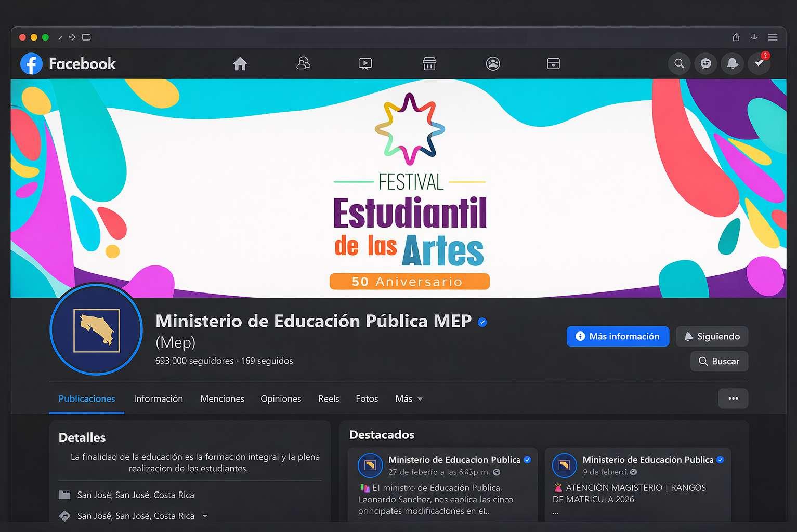Open the Menciones tab
Viewport: 797px width, 532px height.
(223, 399)
